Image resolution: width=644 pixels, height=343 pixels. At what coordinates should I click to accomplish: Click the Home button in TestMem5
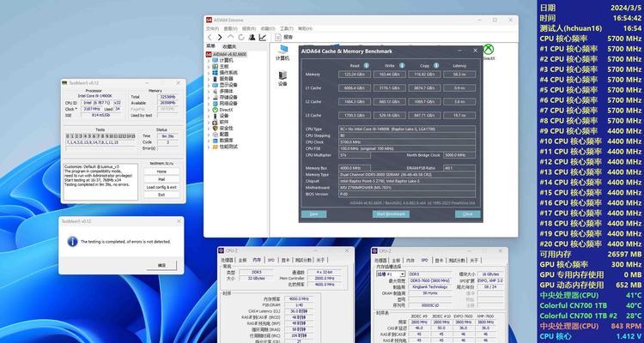pos(161,171)
